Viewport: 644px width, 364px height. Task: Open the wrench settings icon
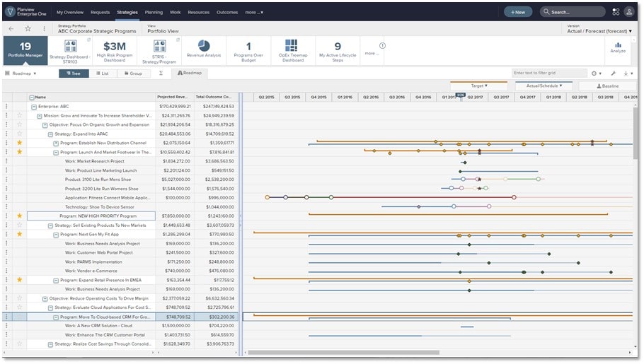(613, 74)
